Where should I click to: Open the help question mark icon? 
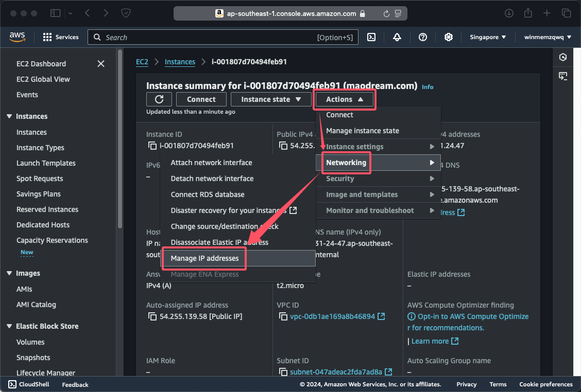coord(423,37)
